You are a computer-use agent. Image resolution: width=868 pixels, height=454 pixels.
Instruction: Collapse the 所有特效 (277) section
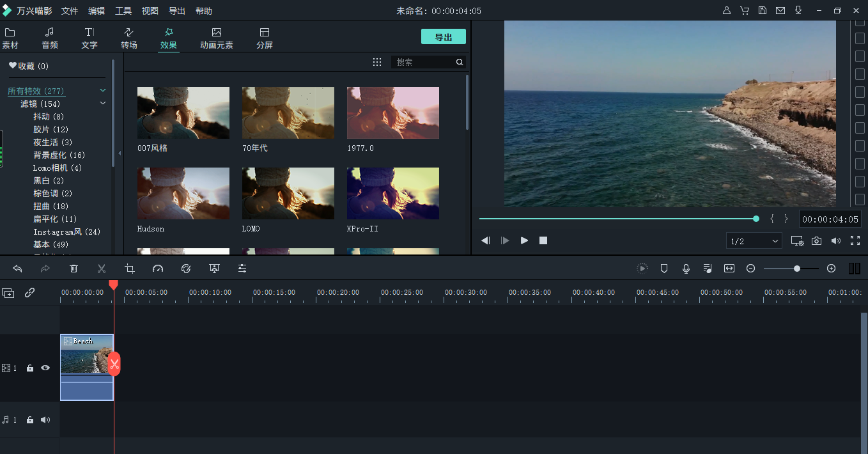[103, 91]
